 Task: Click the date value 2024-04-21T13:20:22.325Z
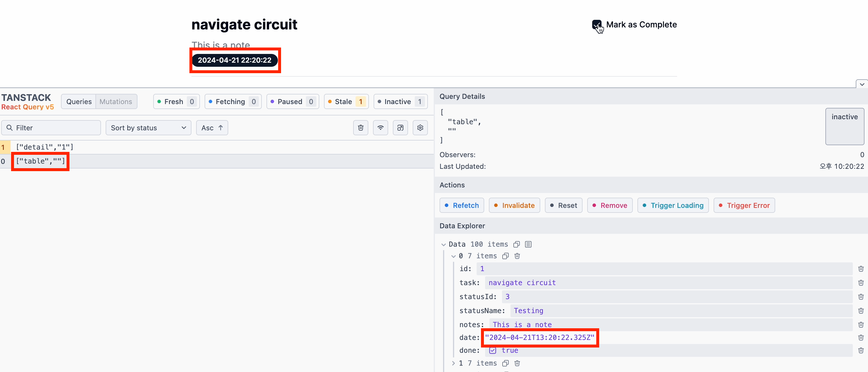[x=539, y=338]
